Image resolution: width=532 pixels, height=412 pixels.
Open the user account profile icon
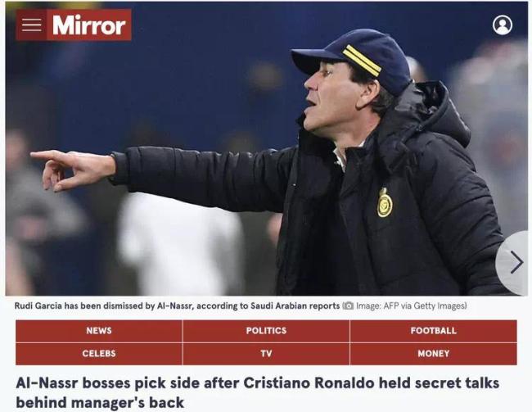pos(503,25)
